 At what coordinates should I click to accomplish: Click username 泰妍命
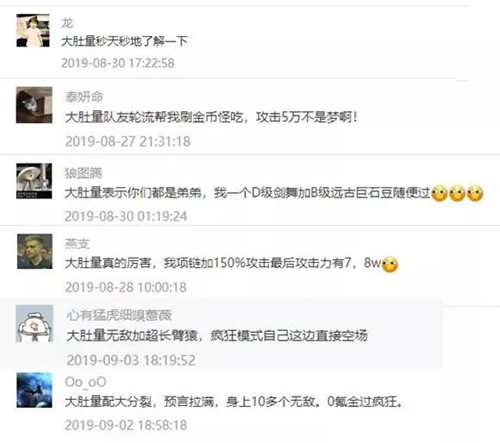pyautogui.click(x=84, y=97)
